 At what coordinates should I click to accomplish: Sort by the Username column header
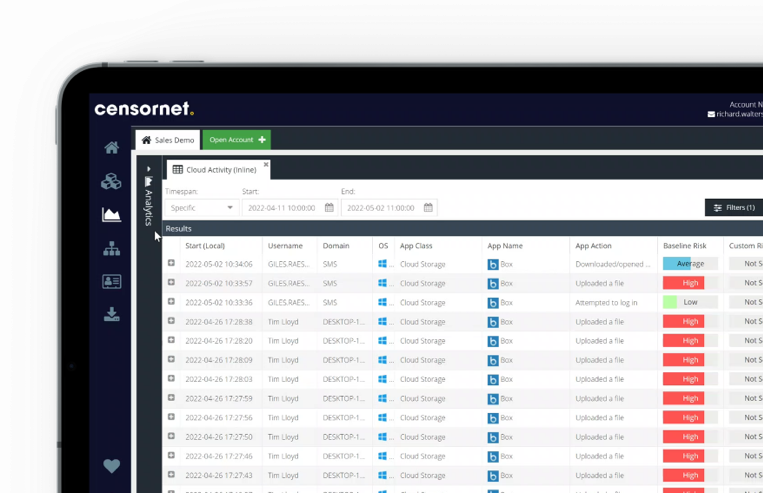[x=285, y=246]
